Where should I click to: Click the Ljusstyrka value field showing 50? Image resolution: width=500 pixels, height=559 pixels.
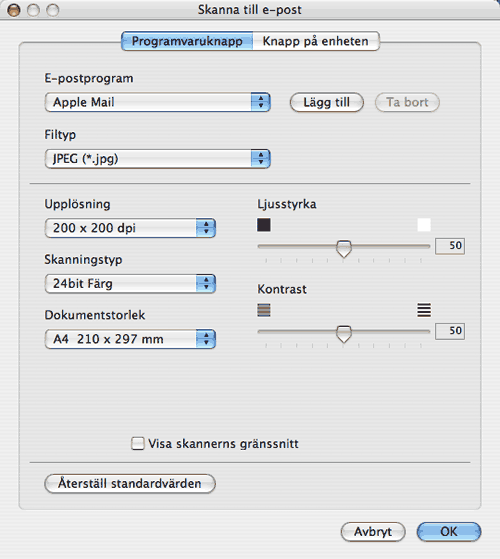point(450,246)
